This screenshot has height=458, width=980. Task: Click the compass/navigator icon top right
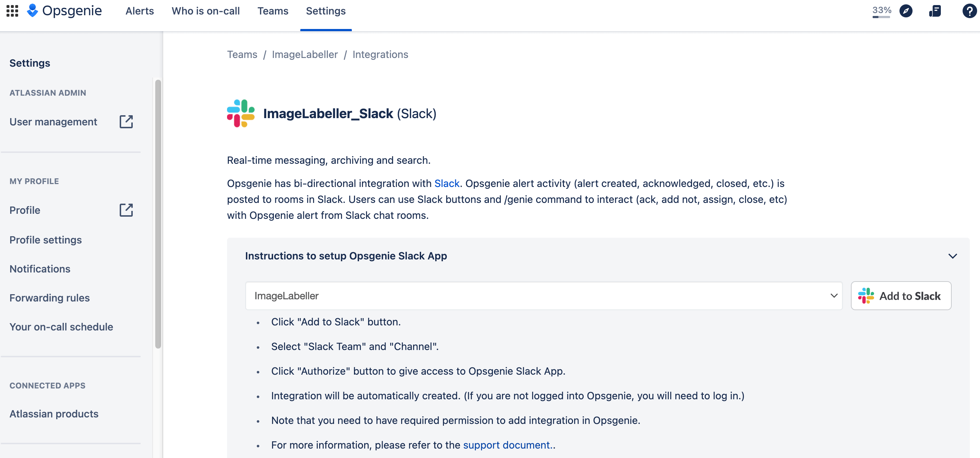point(906,11)
